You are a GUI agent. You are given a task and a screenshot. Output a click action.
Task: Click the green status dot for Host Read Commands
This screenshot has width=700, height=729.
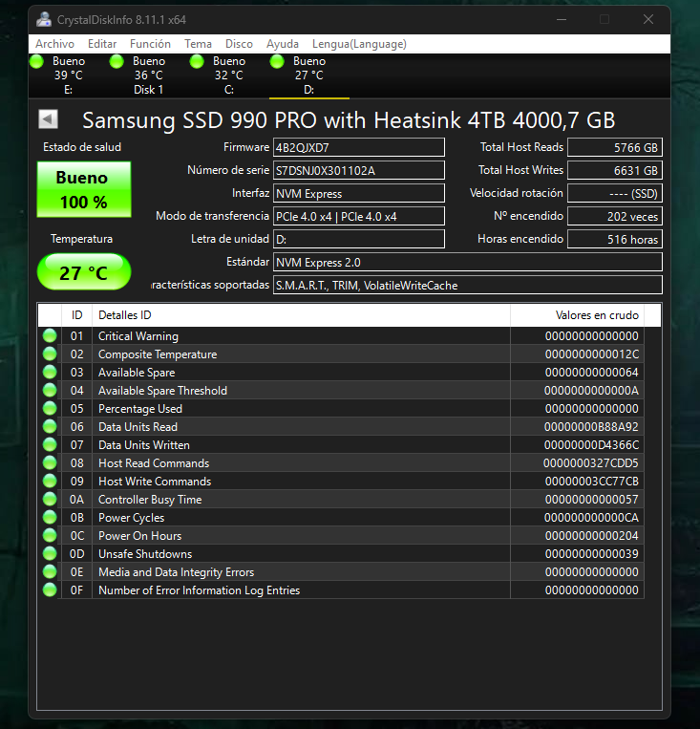point(50,462)
